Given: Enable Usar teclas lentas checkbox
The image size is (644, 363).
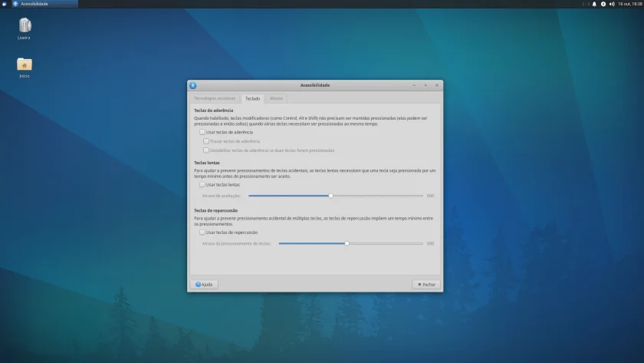Looking at the screenshot, I should pyautogui.click(x=202, y=185).
